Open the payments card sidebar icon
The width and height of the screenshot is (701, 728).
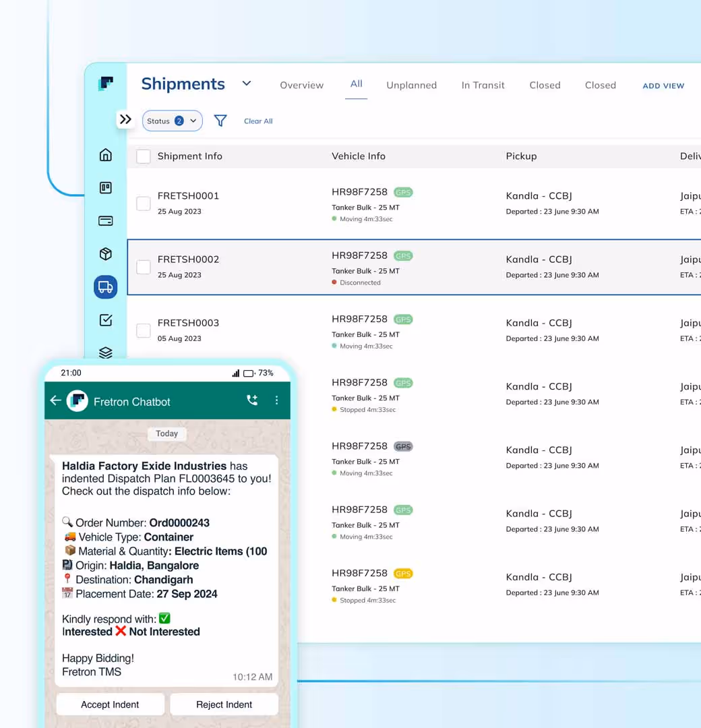click(x=106, y=220)
